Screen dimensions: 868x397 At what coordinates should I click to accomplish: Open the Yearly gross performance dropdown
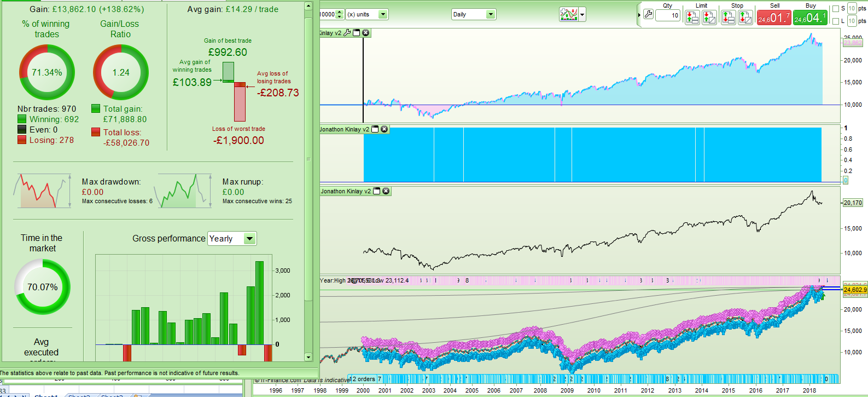pos(232,239)
